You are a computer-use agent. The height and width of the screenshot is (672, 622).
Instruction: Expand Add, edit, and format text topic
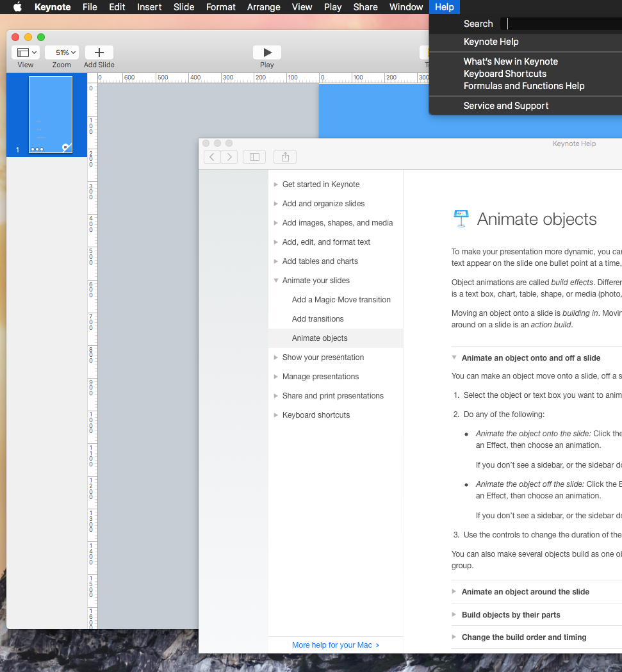275,242
